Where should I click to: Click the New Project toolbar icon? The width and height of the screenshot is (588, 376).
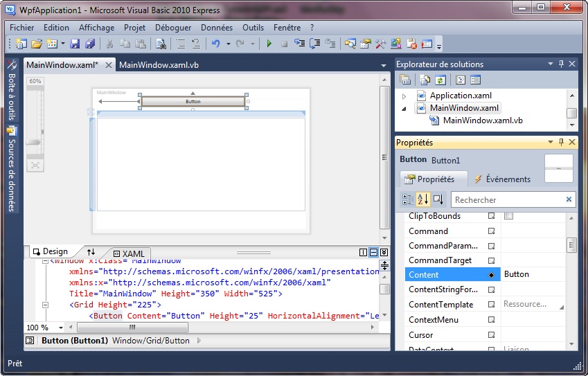coord(21,44)
